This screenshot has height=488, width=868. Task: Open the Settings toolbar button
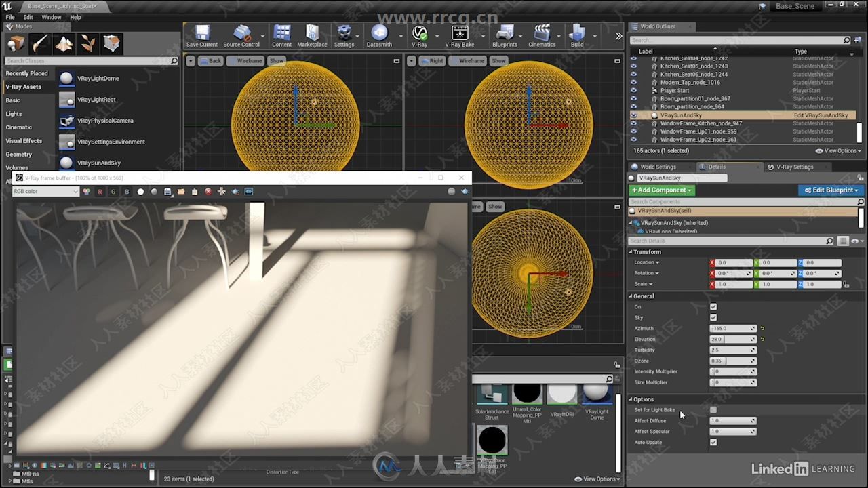pos(344,37)
